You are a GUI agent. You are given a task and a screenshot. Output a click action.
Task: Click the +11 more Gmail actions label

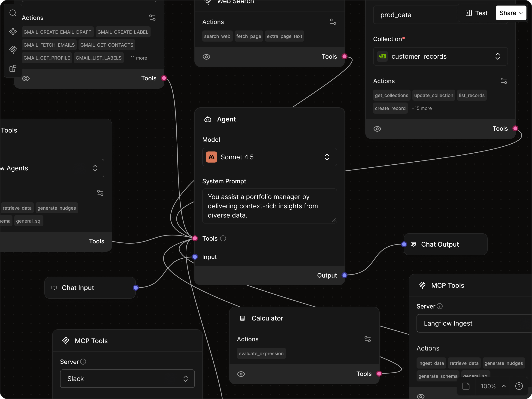click(x=137, y=58)
